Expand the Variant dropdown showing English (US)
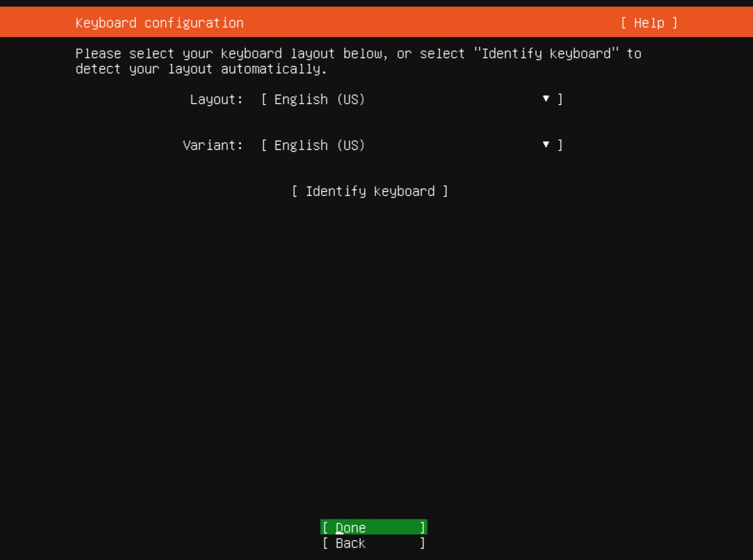 coord(412,145)
